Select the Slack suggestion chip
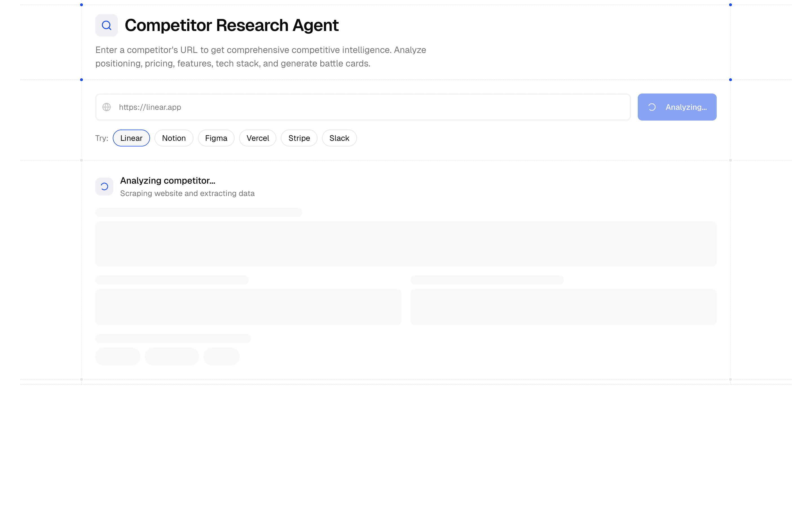The width and height of the screenshot is (812, 507). click(x=339, y=138)
